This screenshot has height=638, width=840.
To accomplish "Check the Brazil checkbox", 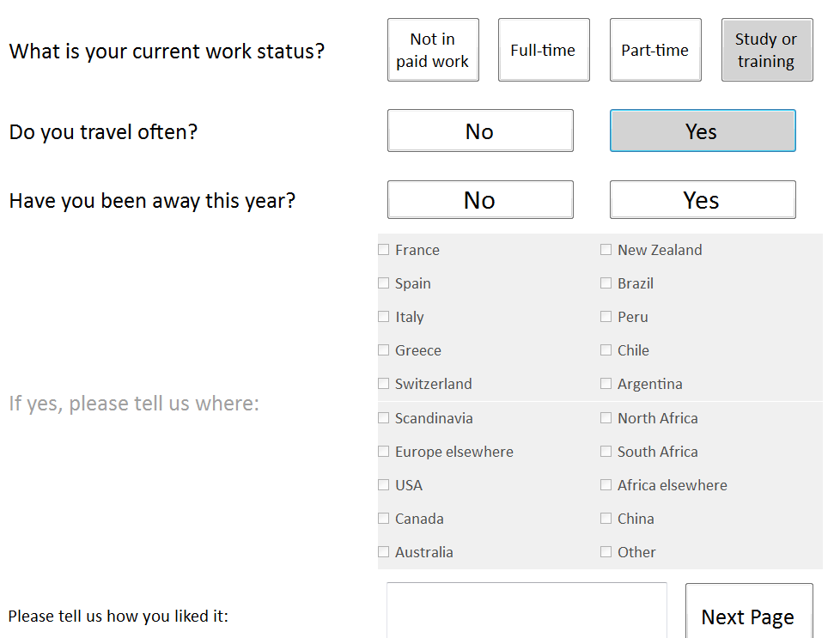I will click(x=606, y=283).
